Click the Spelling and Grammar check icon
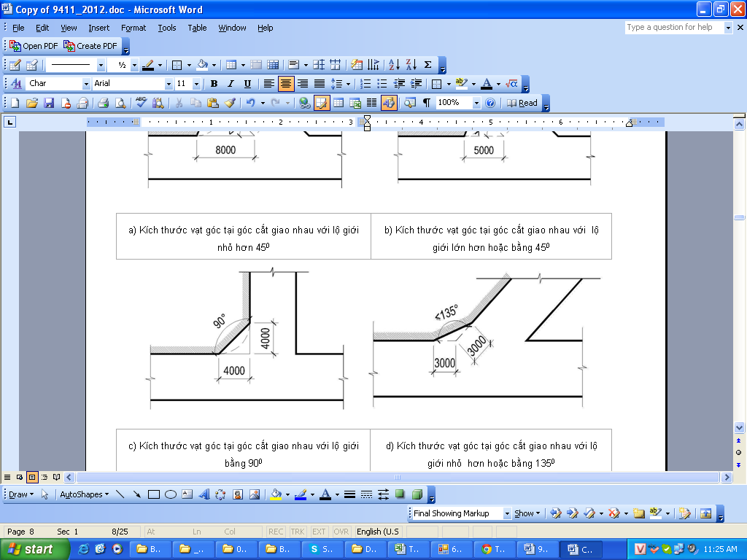Image resolution: width=747 pixels, height=560 pixels. click(141, 103)
